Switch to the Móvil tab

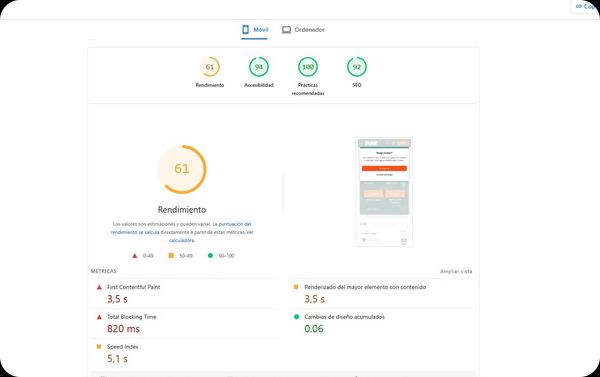click(x=255, y=30)
